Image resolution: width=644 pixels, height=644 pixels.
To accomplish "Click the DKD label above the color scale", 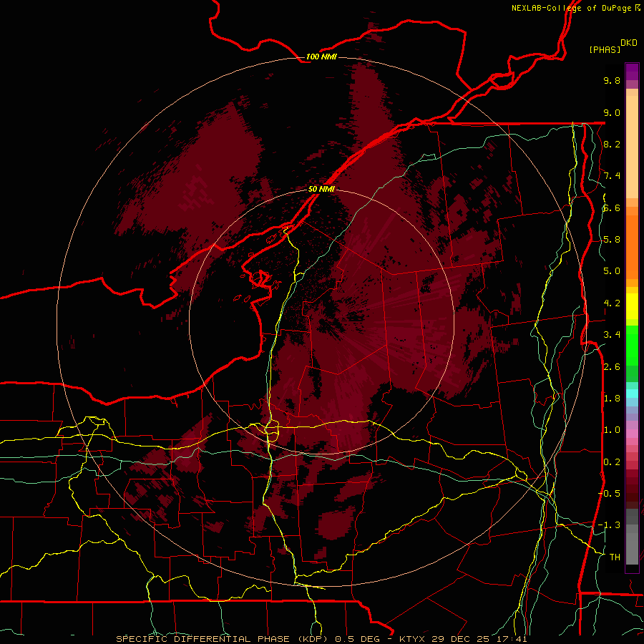I will coord(629,43).
